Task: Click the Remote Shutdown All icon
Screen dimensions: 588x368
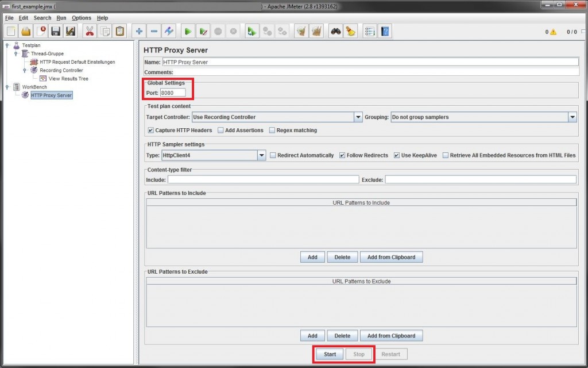Action: [x=283, y=31]
